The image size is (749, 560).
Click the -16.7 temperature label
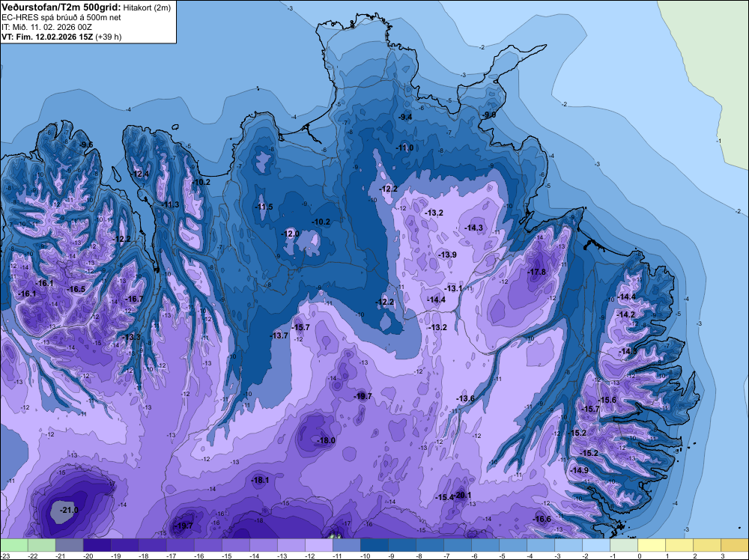[134, 299]
